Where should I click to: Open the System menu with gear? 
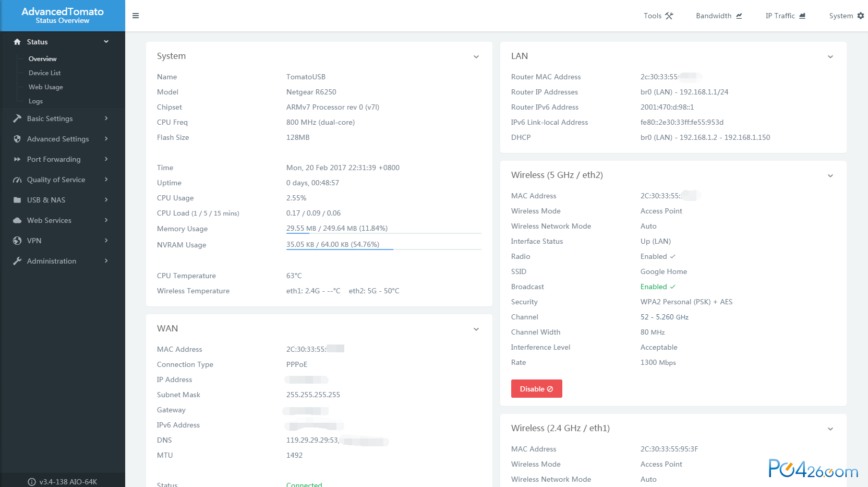(x=847, y=16)
